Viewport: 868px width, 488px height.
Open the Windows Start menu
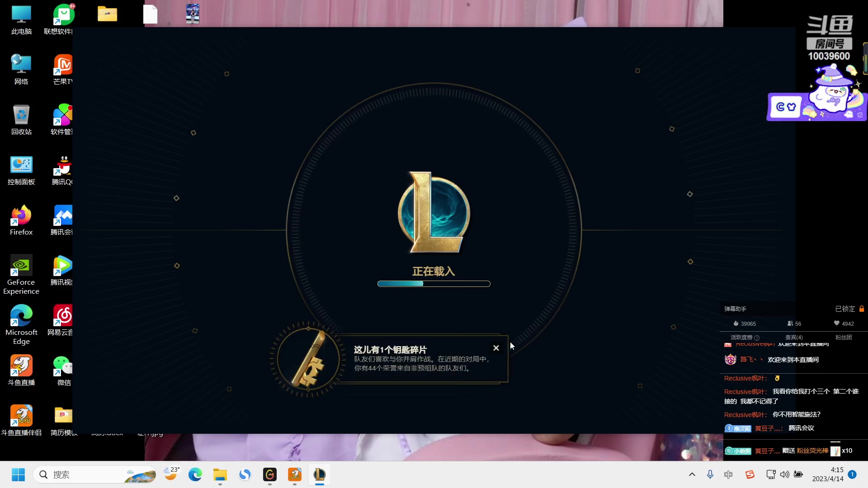18,474
